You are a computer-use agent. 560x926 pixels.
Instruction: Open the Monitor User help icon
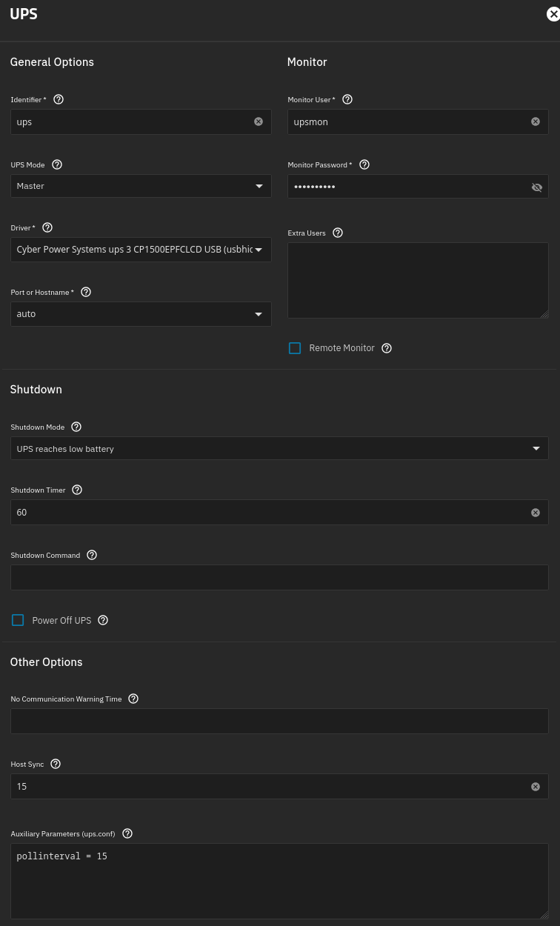[x=347, y=99]
